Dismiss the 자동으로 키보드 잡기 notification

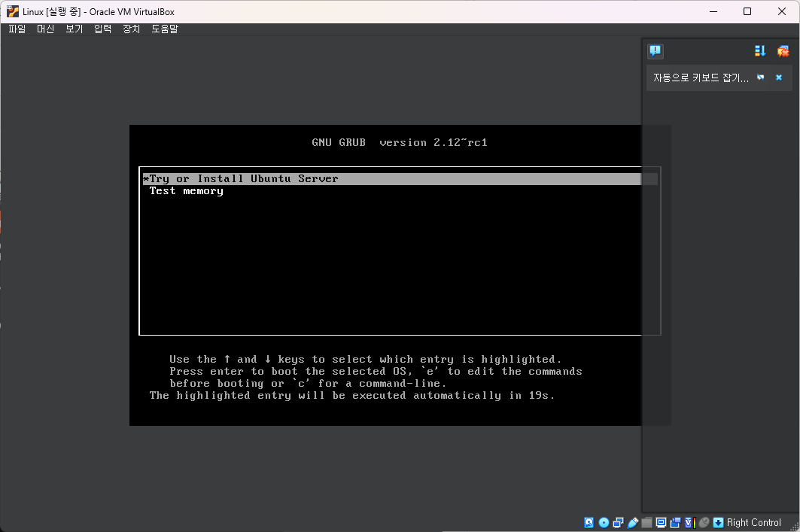[779, 78]
